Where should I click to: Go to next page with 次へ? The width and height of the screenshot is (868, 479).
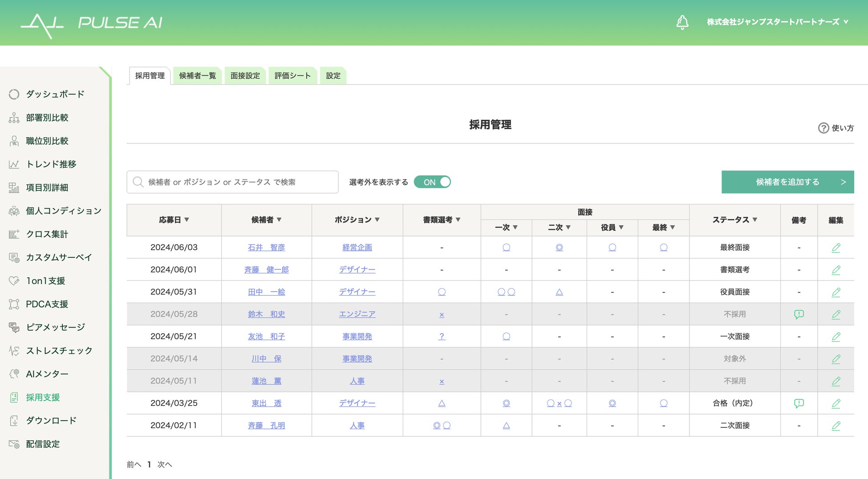coord(164,464)
